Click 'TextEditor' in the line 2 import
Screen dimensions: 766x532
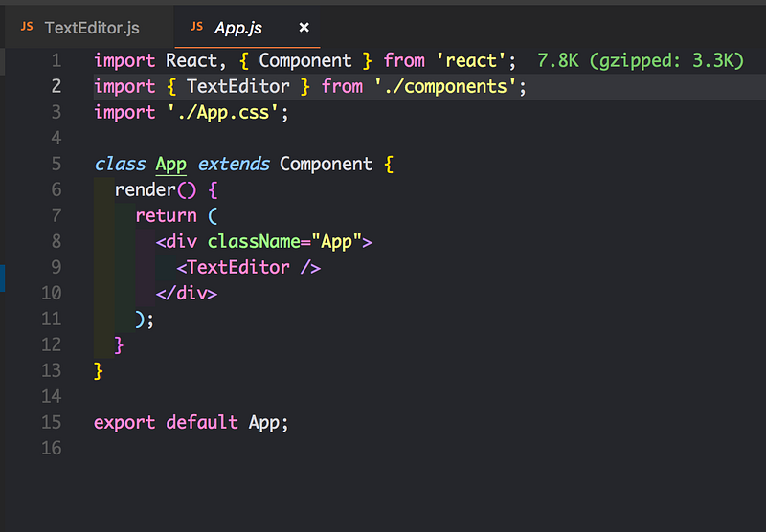(237, 87)
